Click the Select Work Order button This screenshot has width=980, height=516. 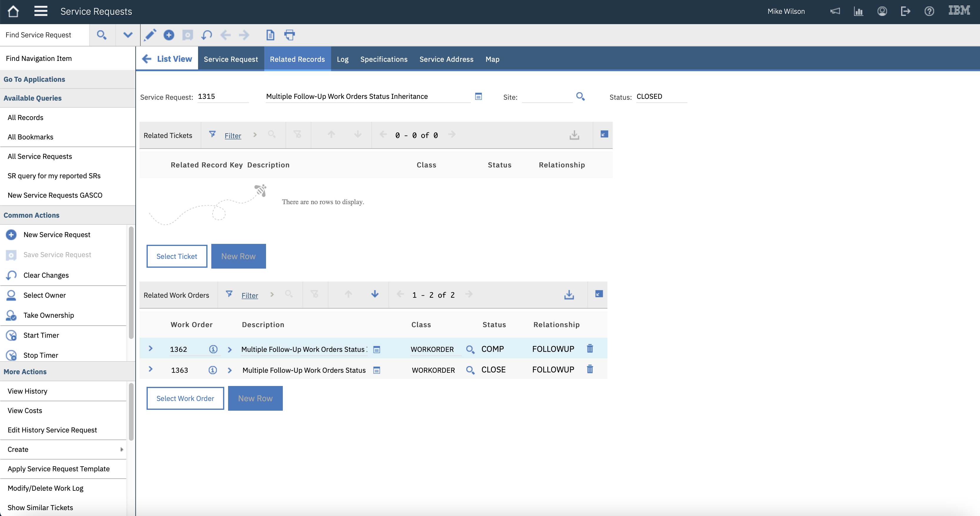click(185, 399)
